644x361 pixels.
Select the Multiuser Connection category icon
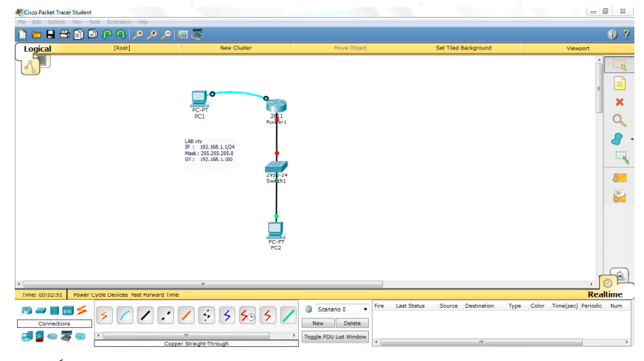coord(80,337)
